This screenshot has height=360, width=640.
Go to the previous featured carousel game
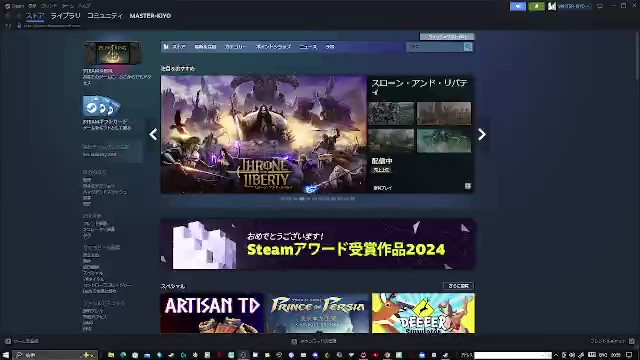pos(153,134)
